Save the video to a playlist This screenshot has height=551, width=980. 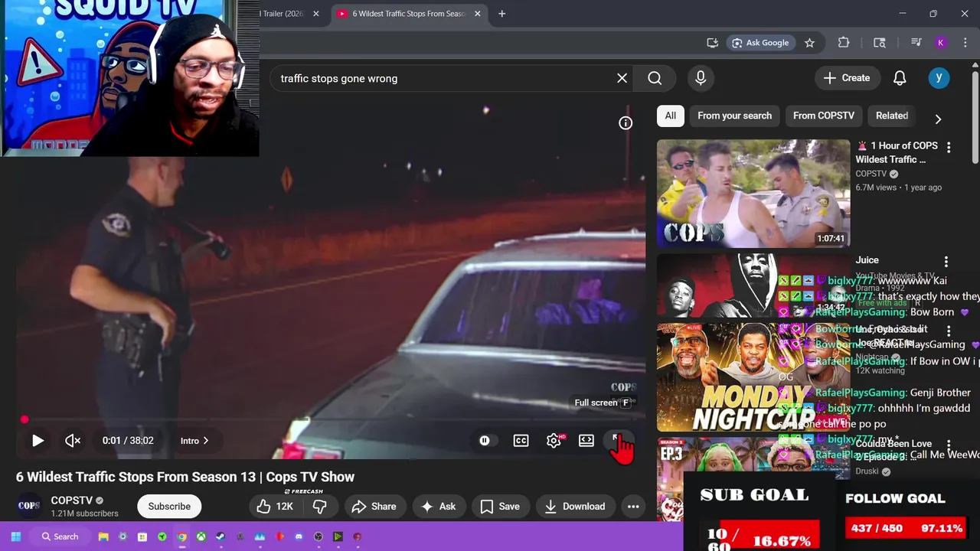(x=500, y=507)
